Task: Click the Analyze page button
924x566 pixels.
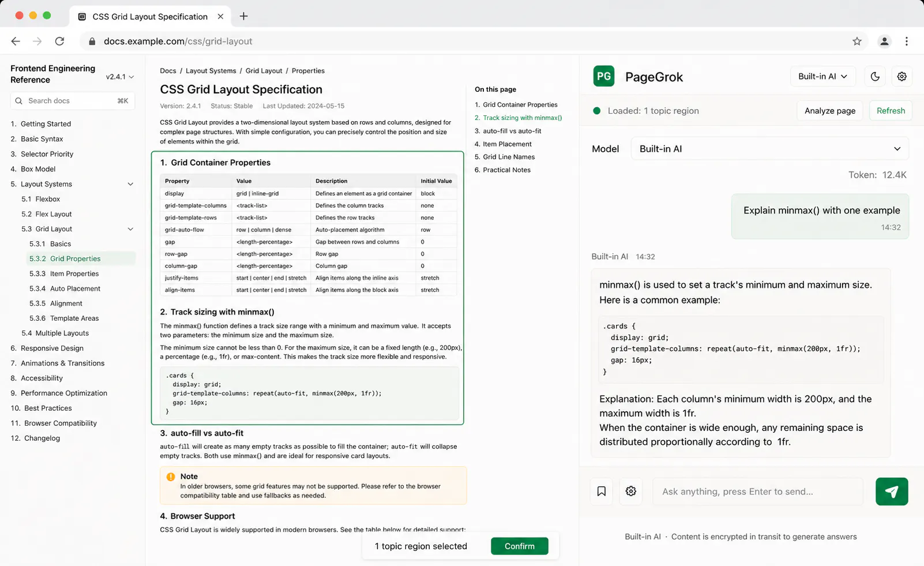Action: coord(830,111)
